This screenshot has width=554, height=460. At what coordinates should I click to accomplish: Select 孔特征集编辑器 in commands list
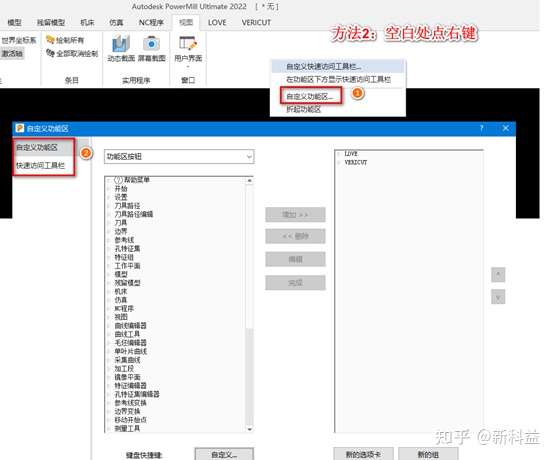click(137, 394)
